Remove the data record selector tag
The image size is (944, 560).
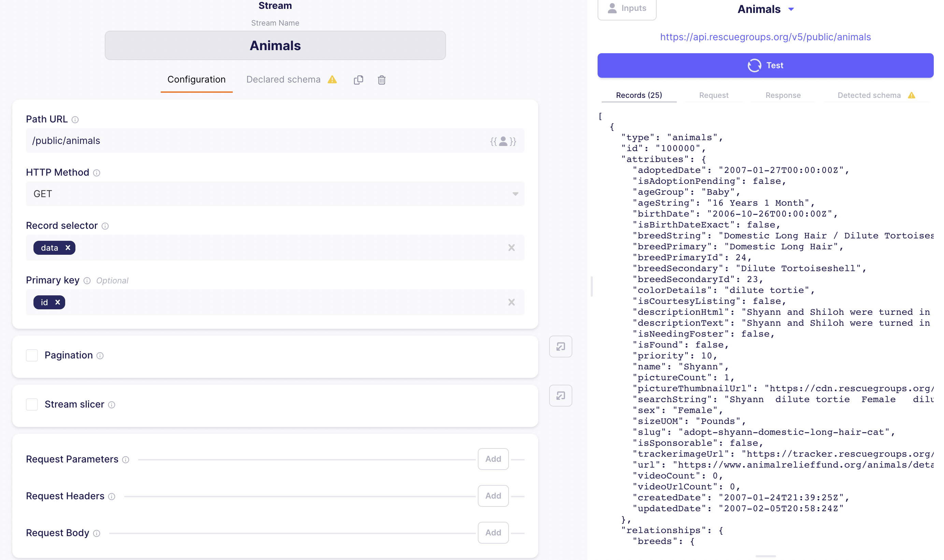(x=68, y=248)
